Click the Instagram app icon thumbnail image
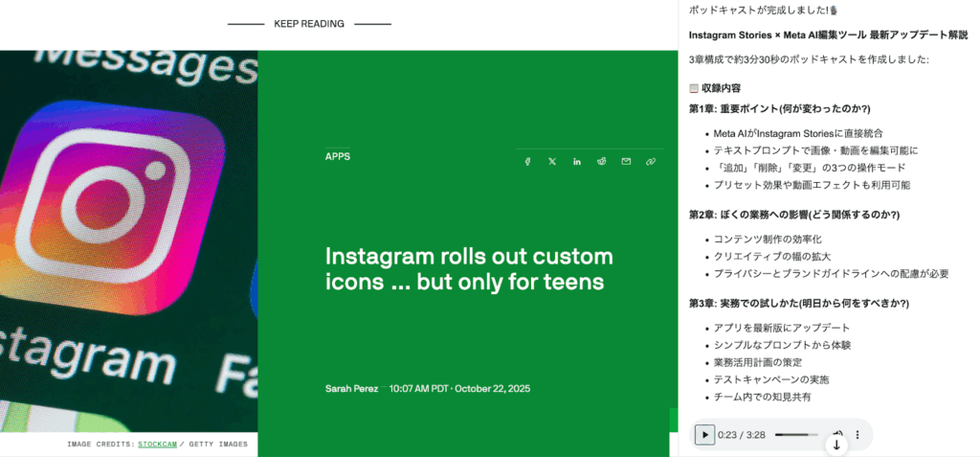 pos(128,240)
